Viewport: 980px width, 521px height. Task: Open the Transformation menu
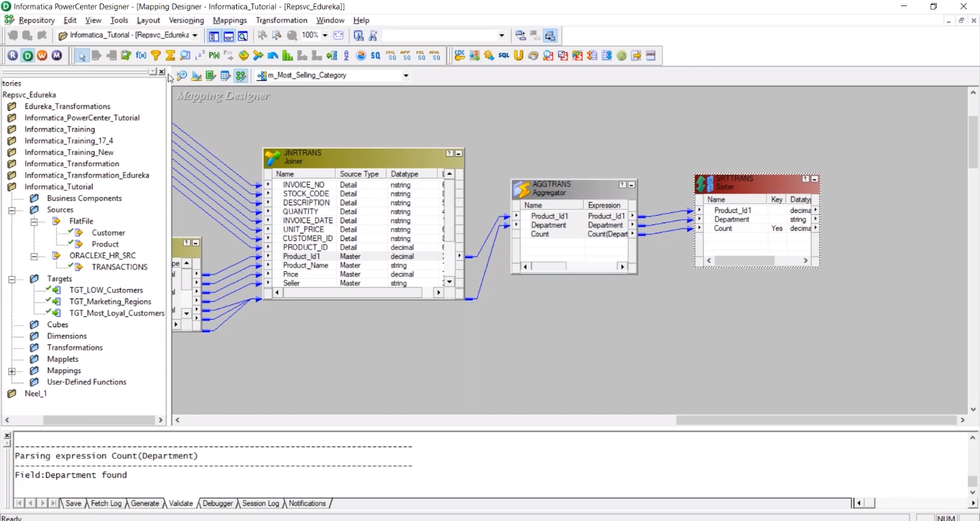pyautogui.click(x=281, y=21)
